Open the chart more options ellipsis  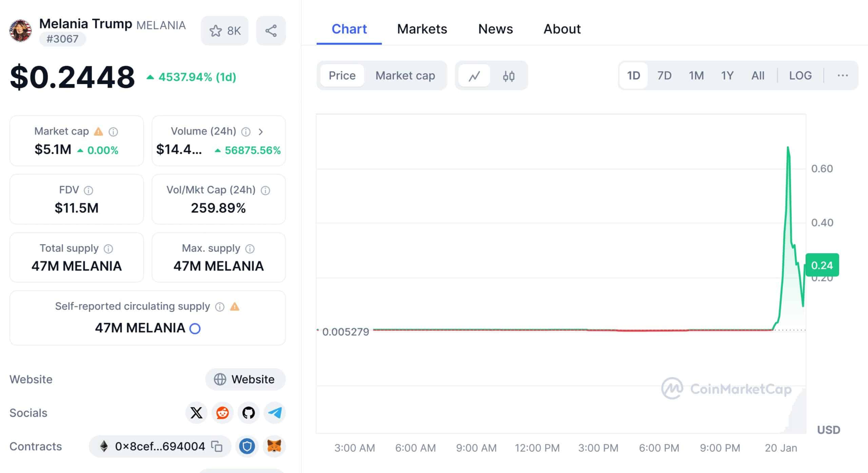click(x=843, y=75)
